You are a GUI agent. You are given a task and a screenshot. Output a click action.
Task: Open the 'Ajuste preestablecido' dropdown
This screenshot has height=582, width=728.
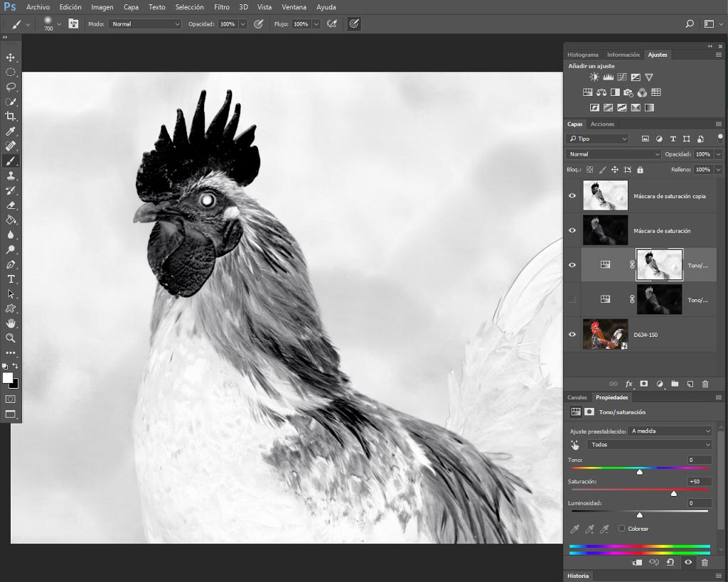click(x=670, y=431)
